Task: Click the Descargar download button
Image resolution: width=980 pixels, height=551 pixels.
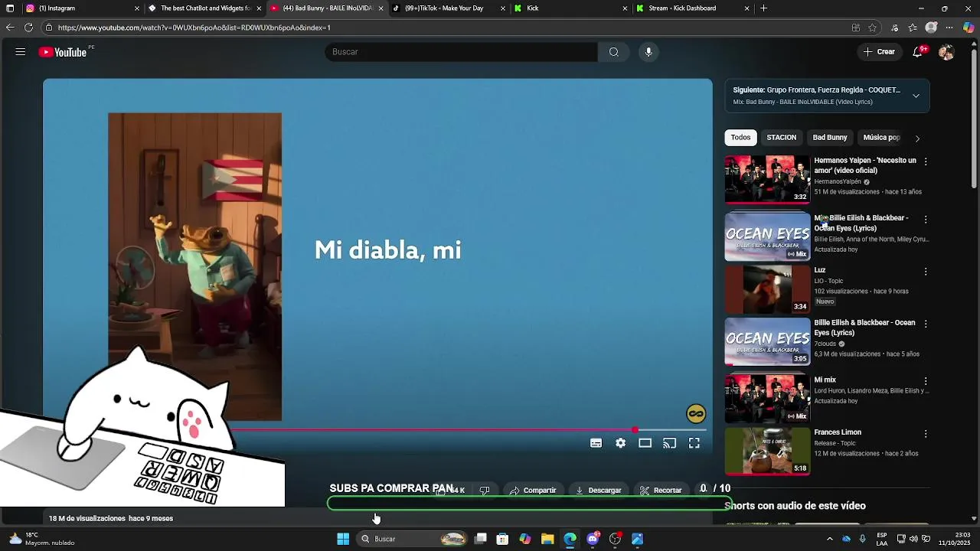Action: [x=599, y=491]
